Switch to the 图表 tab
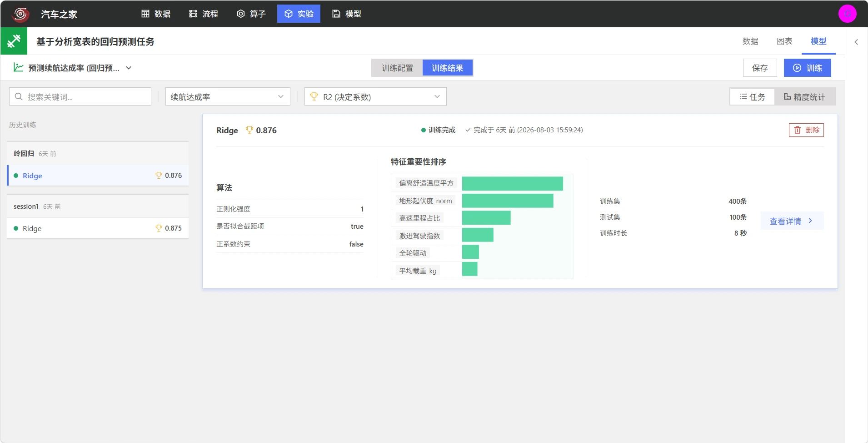The height and width of the screenshot is (443, 868). tap(784, 41)
